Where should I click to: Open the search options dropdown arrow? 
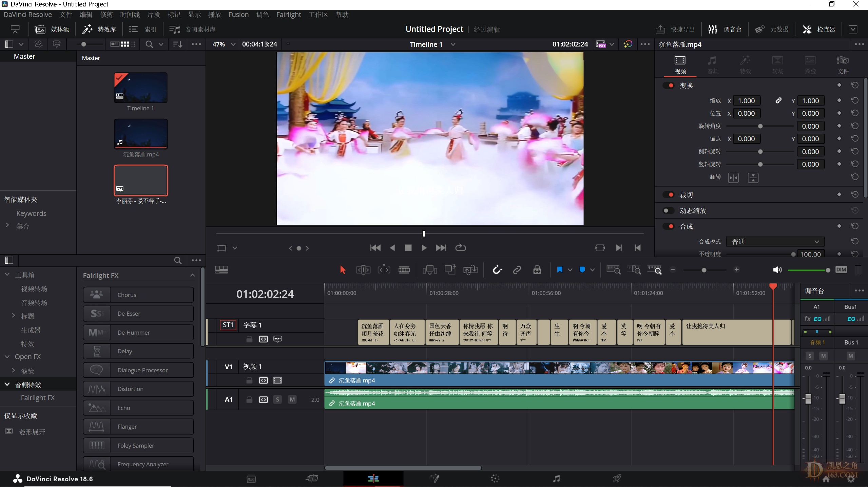pos(161,44)
